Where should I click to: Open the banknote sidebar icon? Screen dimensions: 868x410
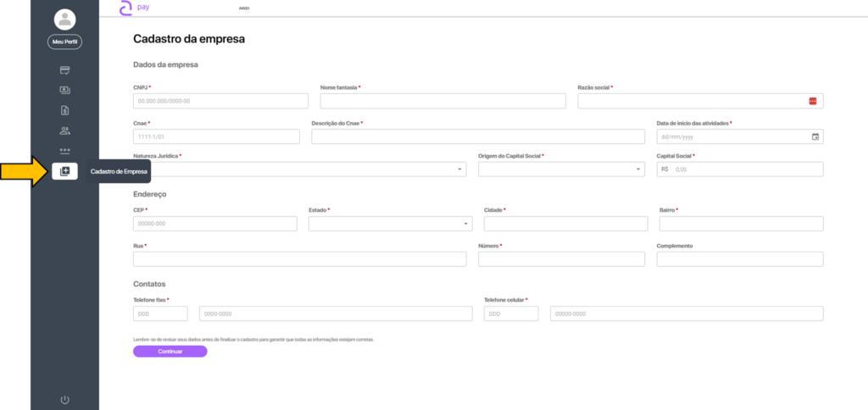pos(64,90)
